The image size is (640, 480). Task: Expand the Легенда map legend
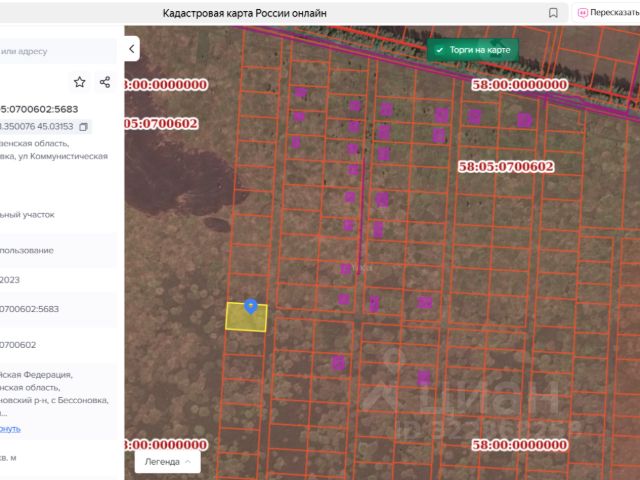pos(168,461)
